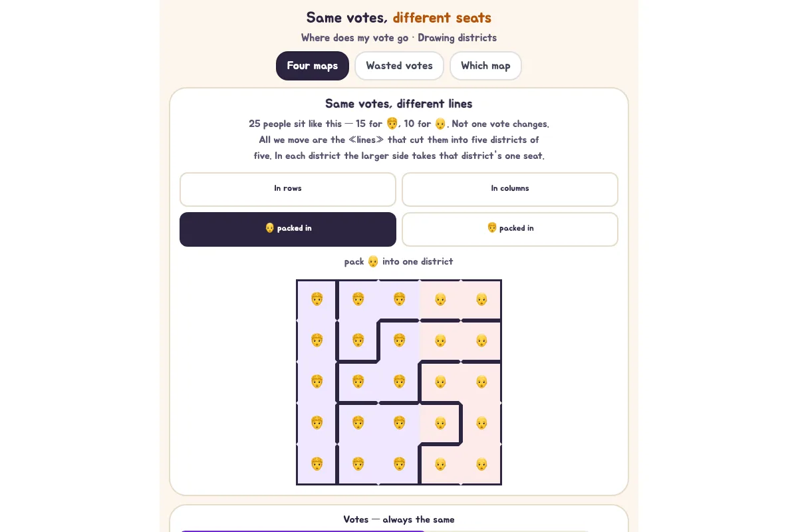Click the Same votes, different seats heading
This screenshot has height=532, width=798.
(x=399, y=18)
